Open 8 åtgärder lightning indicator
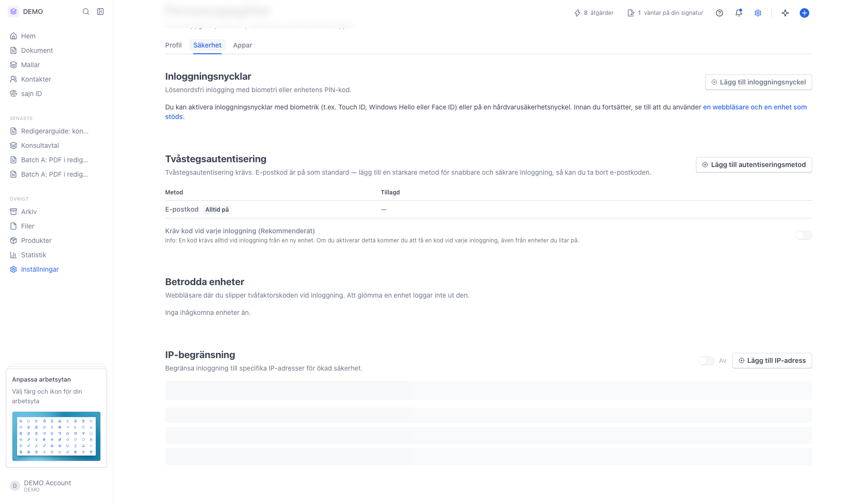Screen dimensions: 864x504 coord(594,13)
